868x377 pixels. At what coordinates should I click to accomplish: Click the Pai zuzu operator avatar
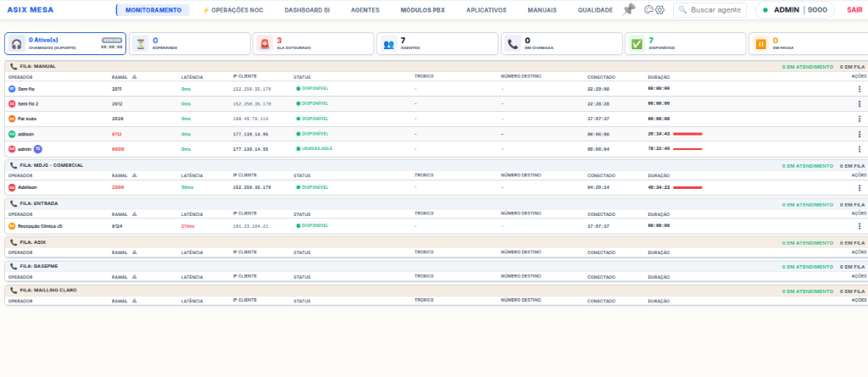pos(12,119)
